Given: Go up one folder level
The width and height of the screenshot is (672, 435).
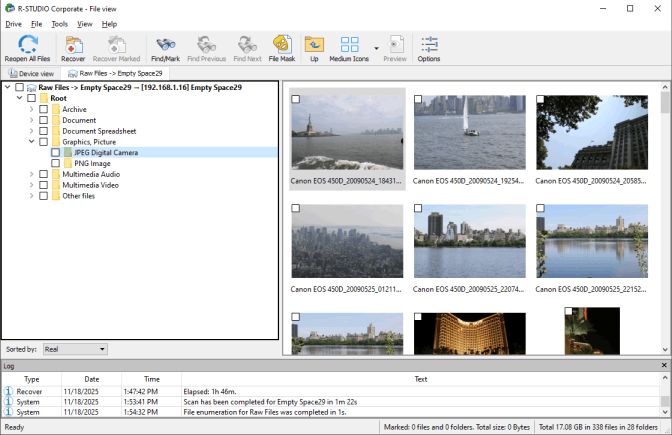Looking at the screenshot, I should click(314, 45).
